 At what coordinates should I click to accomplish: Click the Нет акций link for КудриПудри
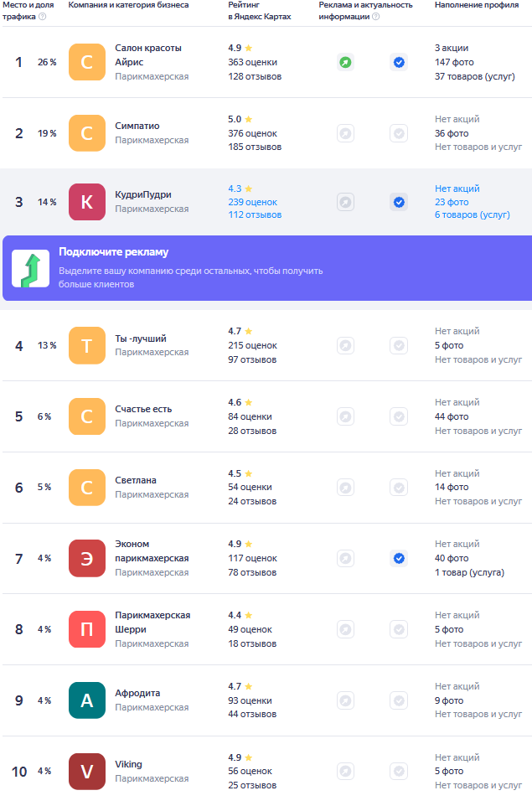point(457,189)
